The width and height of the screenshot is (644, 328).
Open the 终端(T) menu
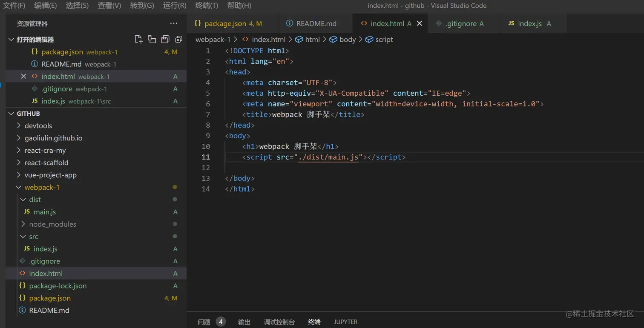[207, 6]
